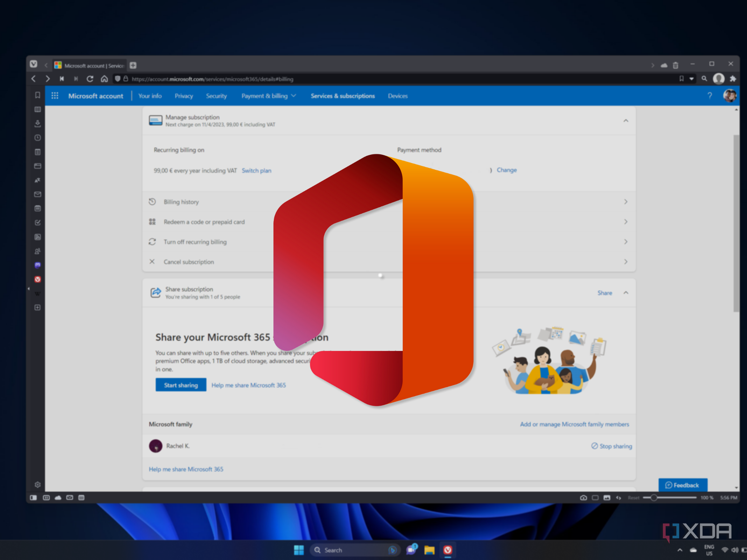This screenshot has width=747, height=560.
Task: Toggle image loading in status bar
Action: (607, 497)
